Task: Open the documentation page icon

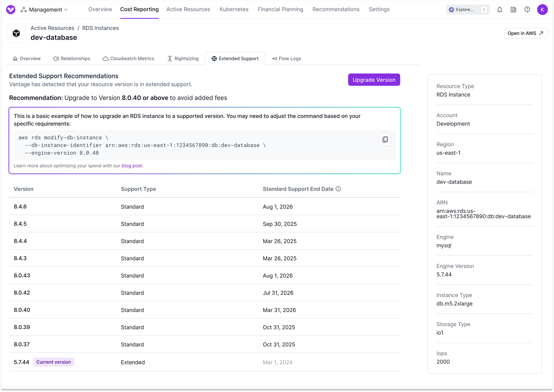Action: (x=513, y=10)
